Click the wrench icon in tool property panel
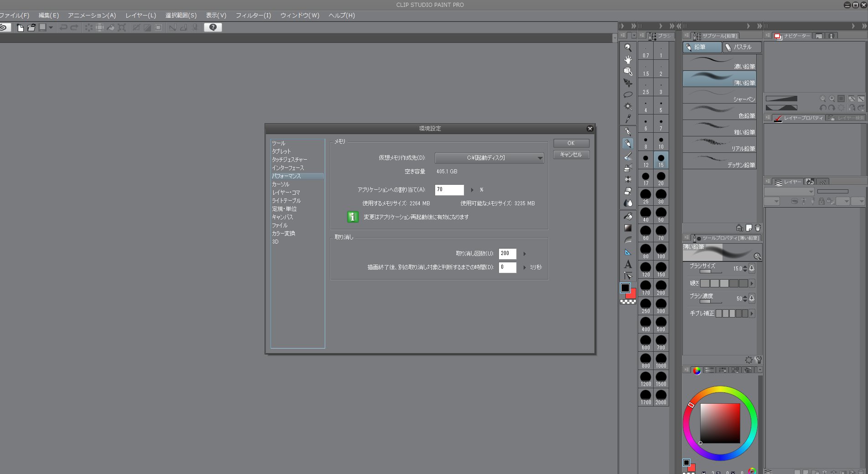Screen dimensions: 868x474 pyautogui.click(x=758, y=359)
